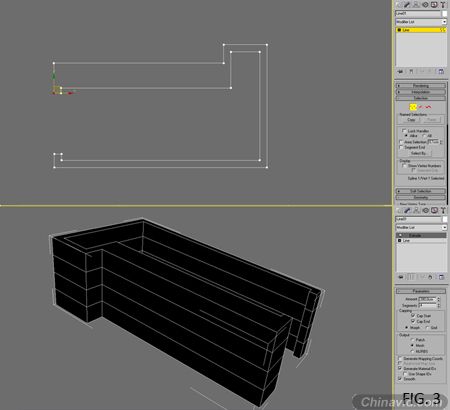The width and height of the screenshot is (450, 410).
Task: Open Utilities tab in Extrude command panel
Action: tap(443, 210)
